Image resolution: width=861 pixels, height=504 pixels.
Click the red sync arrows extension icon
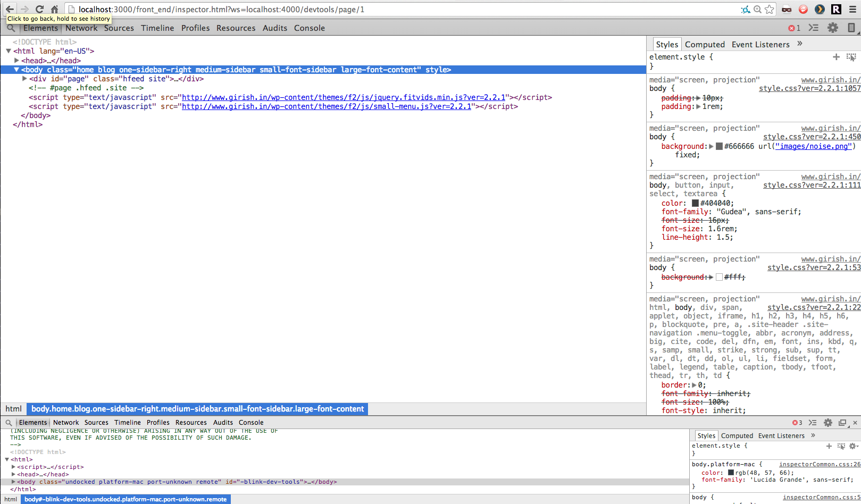click(x=803, y=9)
